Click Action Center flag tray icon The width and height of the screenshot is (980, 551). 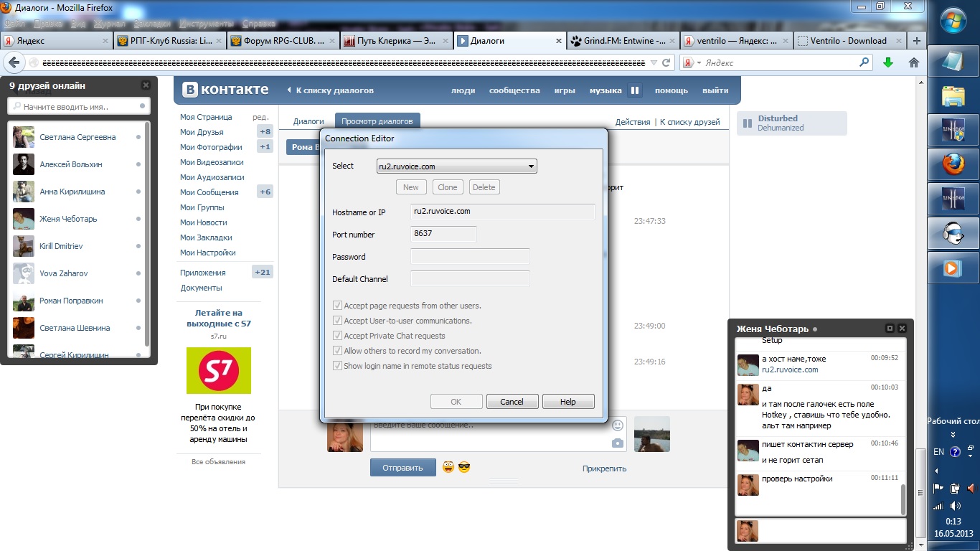tap(938, 489)
